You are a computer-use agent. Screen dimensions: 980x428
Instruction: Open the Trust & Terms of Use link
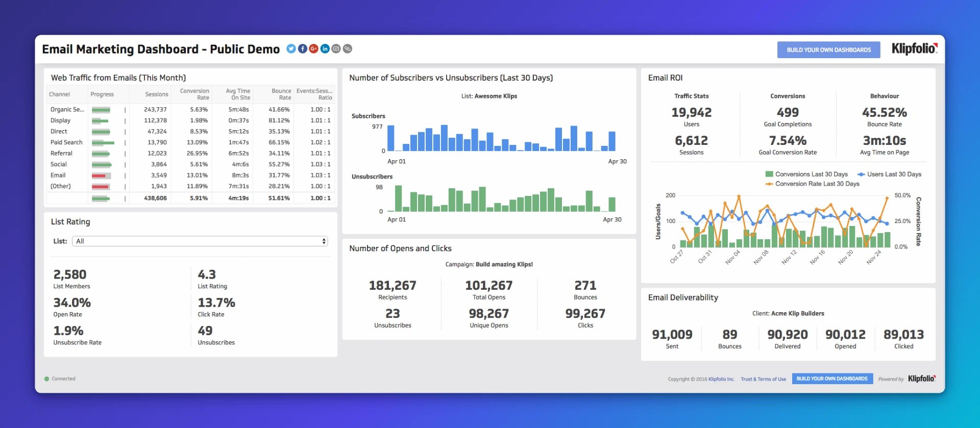(763, 379)
